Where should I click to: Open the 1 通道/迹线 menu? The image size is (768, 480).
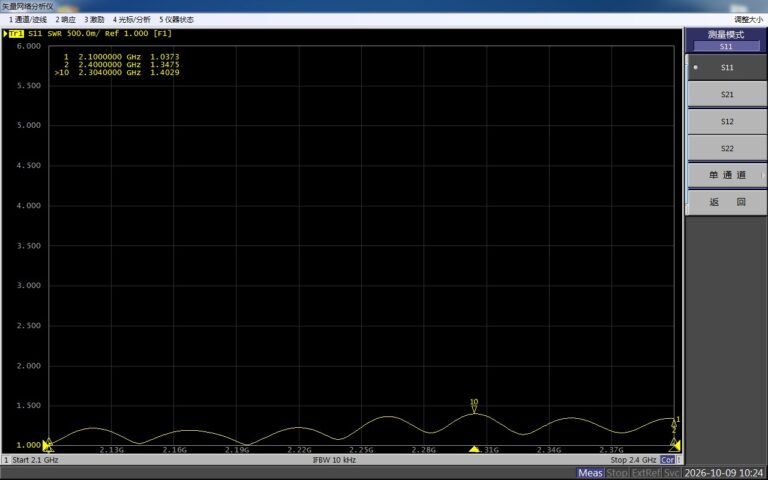(x=28, y=20)
